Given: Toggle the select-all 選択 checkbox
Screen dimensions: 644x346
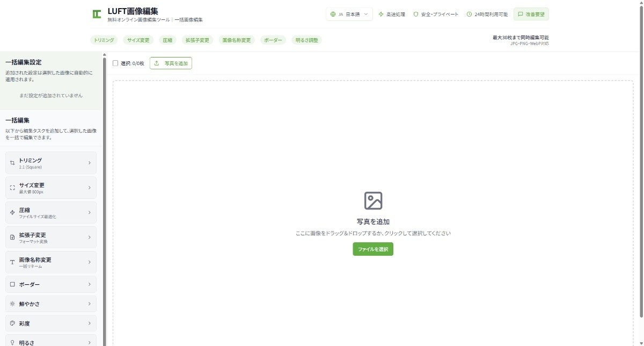Looking at the screenshot, I should pyautogui.click(x=115, y=63).
